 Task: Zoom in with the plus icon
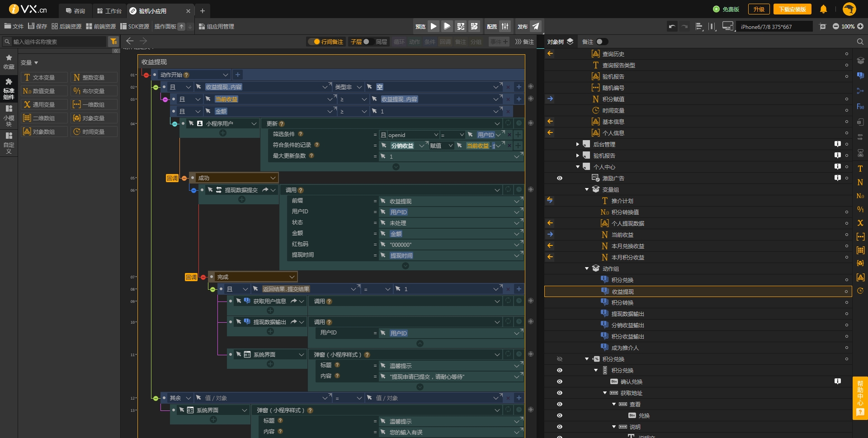[x=860, y=27]
